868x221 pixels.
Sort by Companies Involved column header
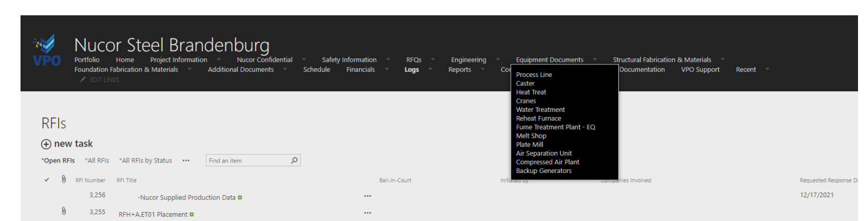(x=626, y=180)
